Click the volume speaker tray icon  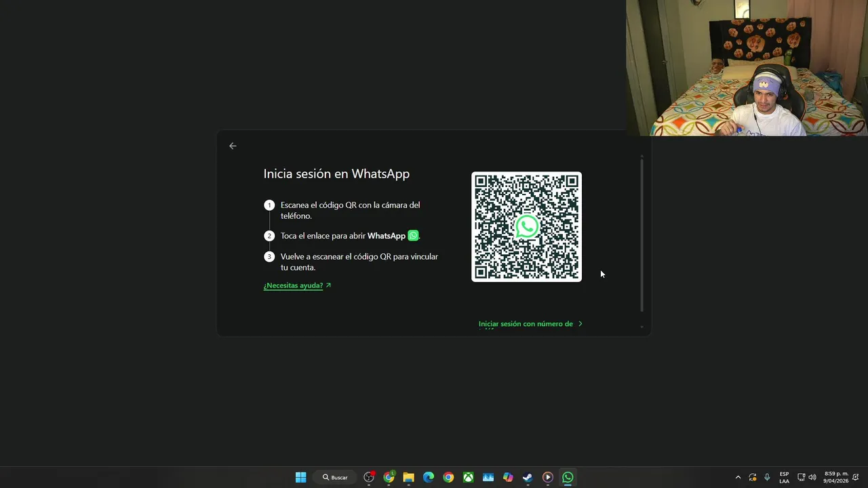click(x=812, y=477)
